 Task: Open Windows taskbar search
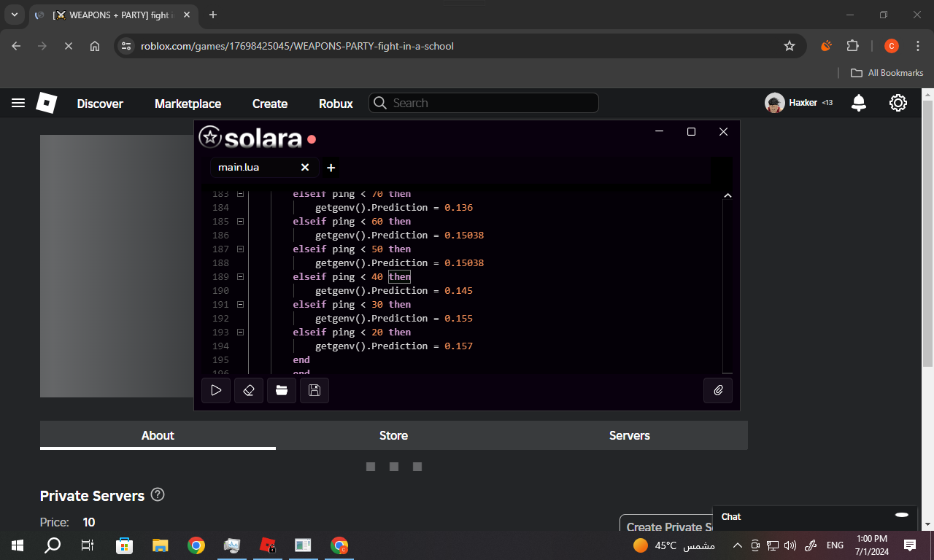coord(53,545)
